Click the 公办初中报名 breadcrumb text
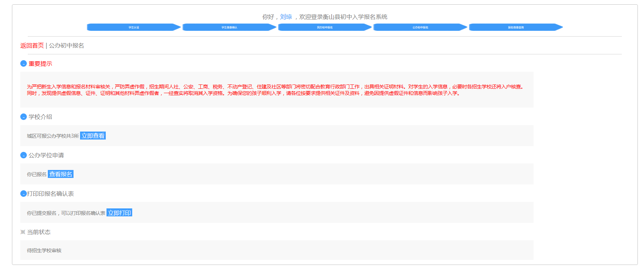The height and width of the screenshot is (270, 644). pos(67,46)
